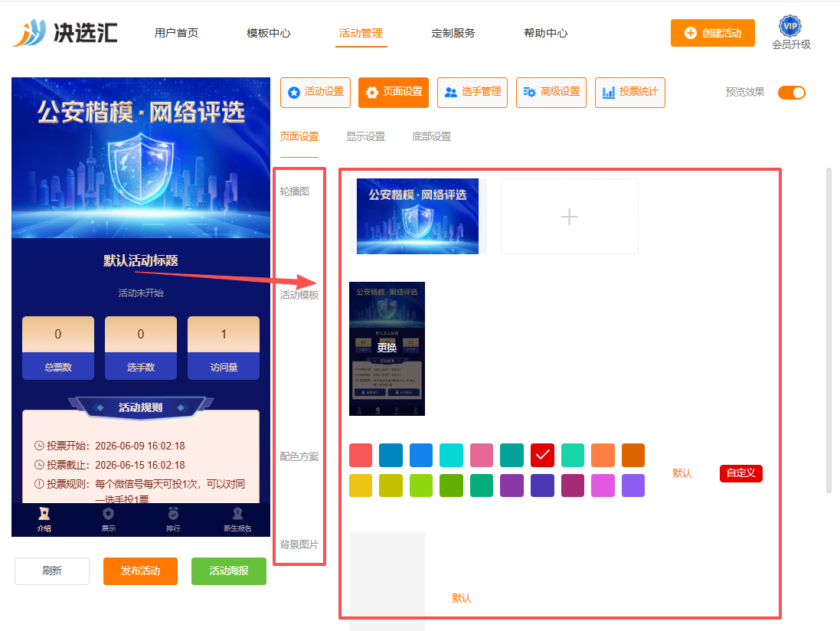Open 定制服务 in the top navigation
The width and height of the screenshot is (840, 631).
click(x=453, y=33)
